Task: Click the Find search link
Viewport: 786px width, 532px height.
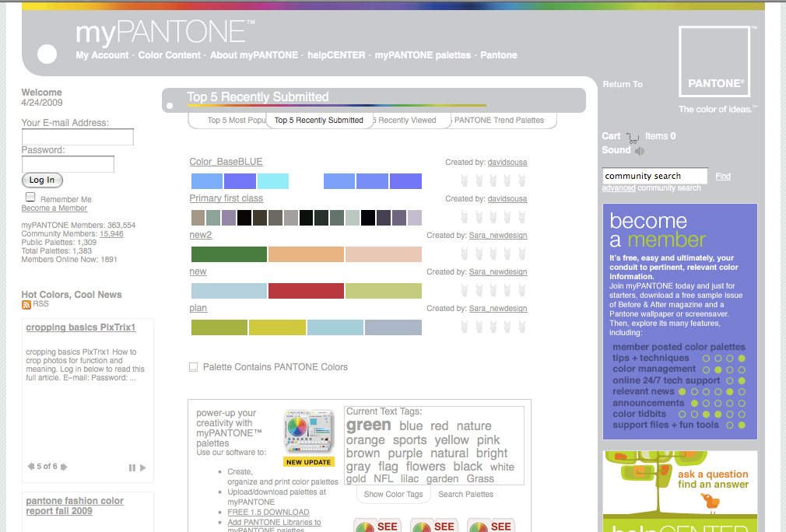Action: (723, 177)
